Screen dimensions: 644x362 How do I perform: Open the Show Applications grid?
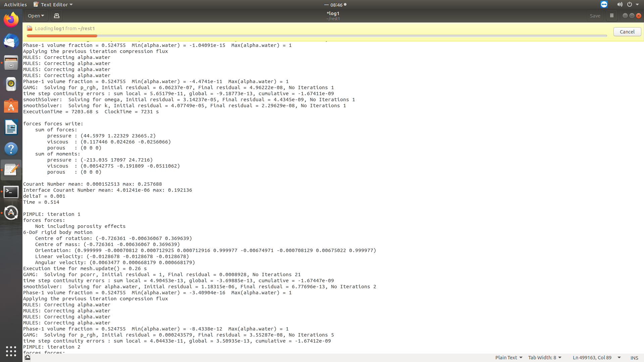tap(11, 351)
